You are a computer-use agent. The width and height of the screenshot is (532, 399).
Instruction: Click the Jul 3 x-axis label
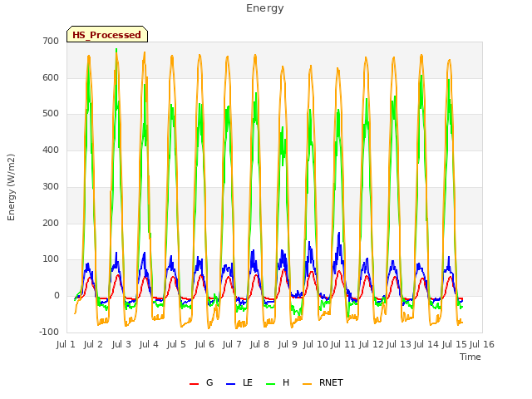121,345
